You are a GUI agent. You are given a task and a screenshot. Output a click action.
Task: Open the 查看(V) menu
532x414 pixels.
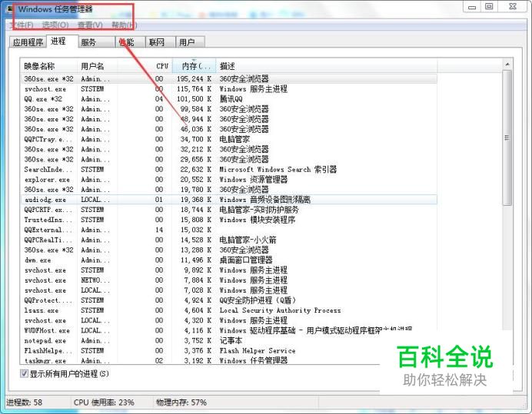(x=90, y=25)
